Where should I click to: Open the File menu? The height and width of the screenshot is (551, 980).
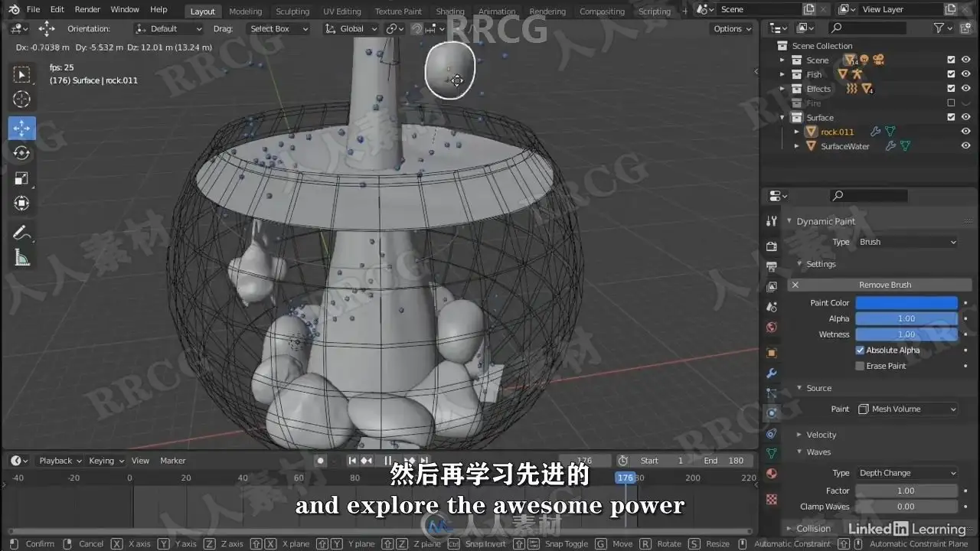click(x=33, y=9)
